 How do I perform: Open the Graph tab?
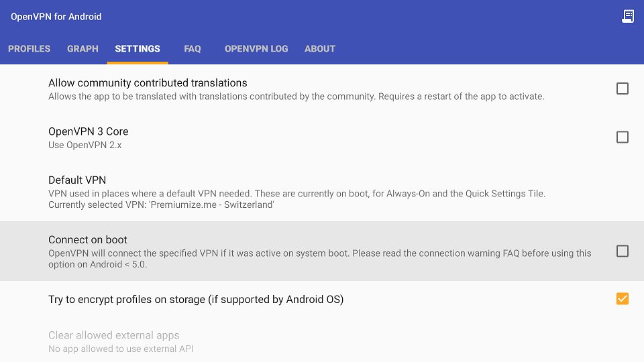click(83, 49)
